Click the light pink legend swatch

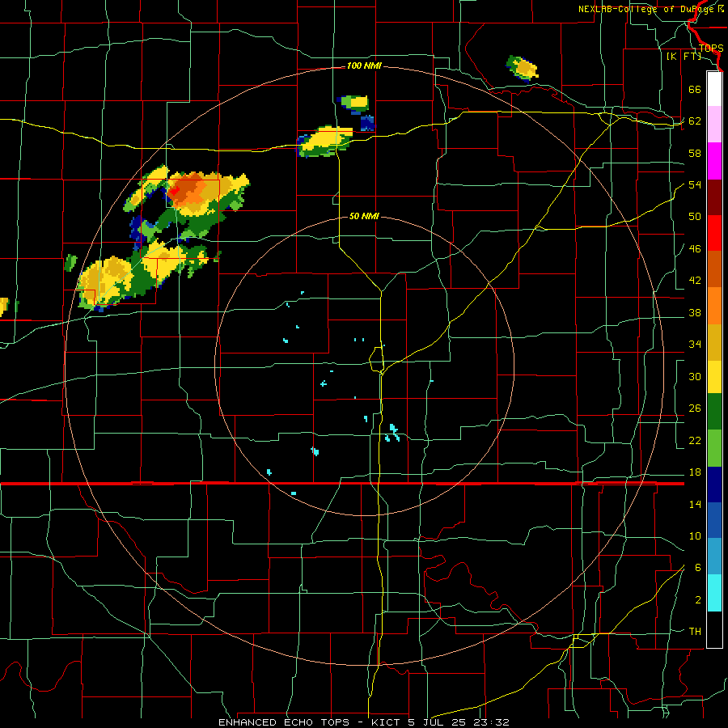click(714, 125)
